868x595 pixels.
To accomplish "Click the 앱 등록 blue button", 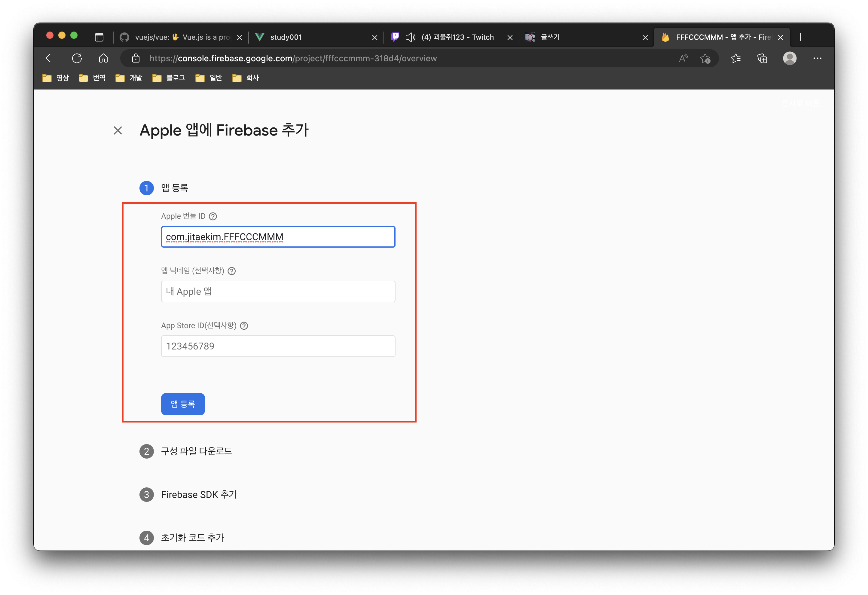I will 183,404.
